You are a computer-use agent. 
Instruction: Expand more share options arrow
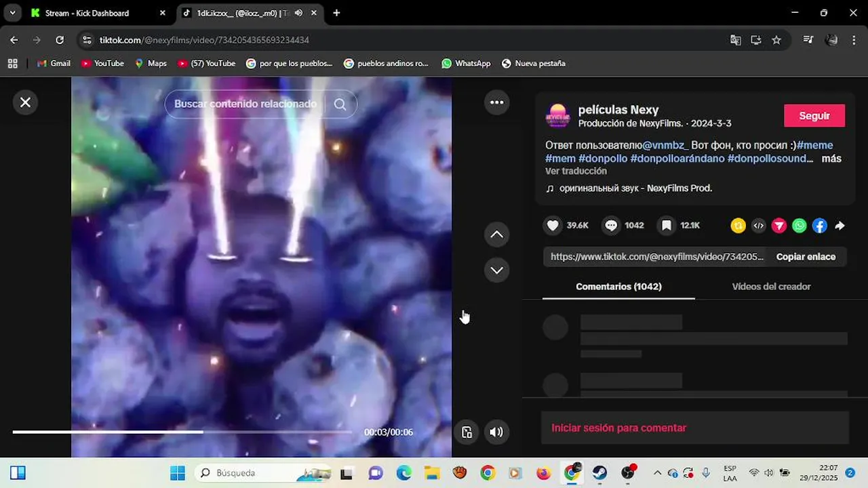[840, 226]
